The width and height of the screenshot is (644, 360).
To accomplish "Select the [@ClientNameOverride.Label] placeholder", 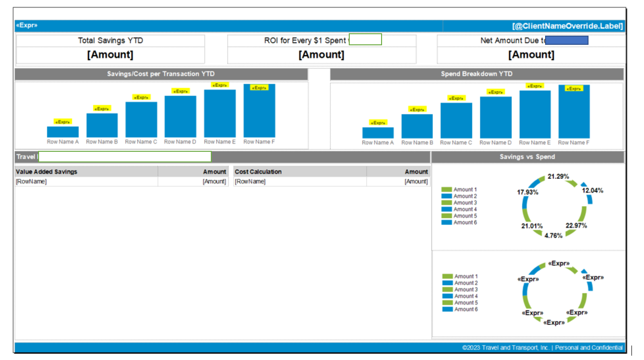I will 568,26.
